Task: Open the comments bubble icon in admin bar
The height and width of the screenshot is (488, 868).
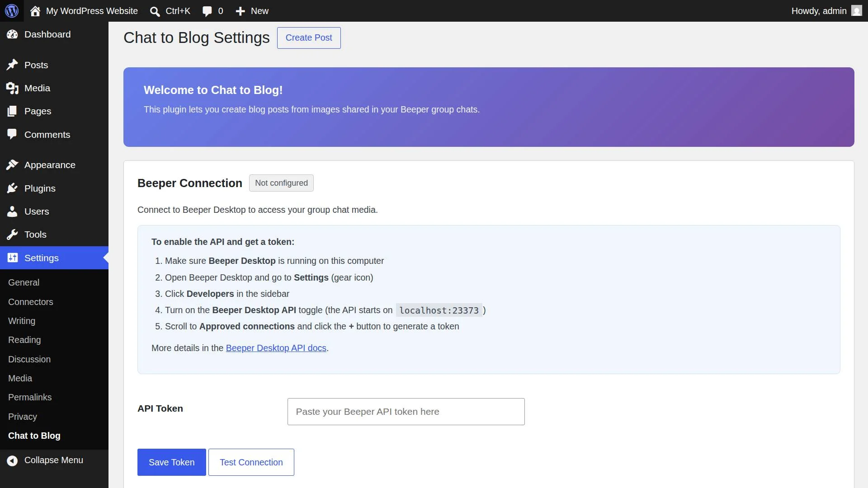Action: tap(207, 11)
